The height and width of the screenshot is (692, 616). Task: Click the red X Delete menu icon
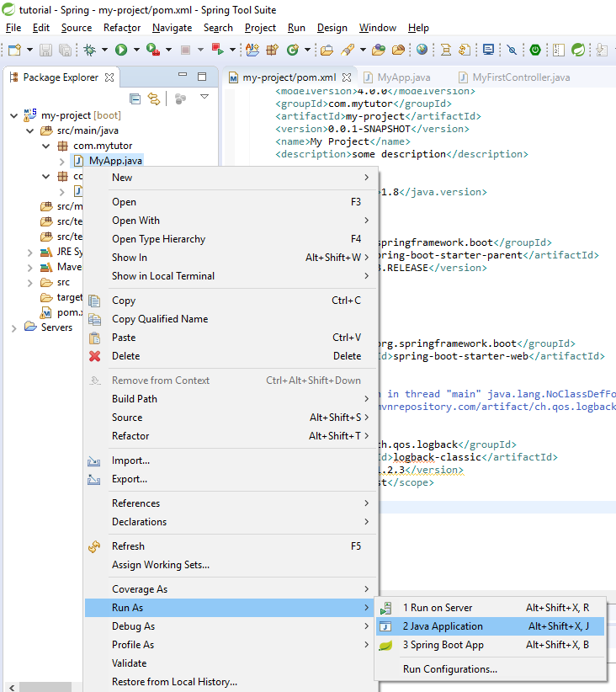click(x=94, y=356)
